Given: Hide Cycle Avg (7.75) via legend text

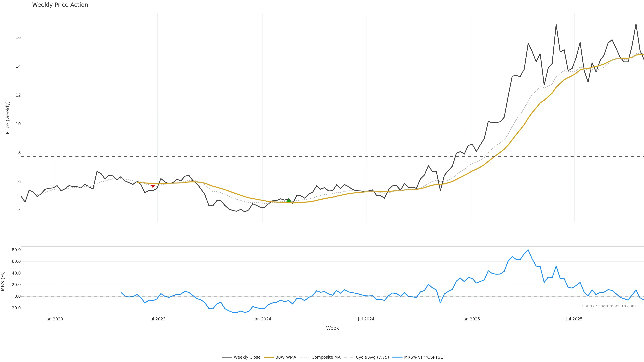Looking at the screenshot, I should (372, 357).
